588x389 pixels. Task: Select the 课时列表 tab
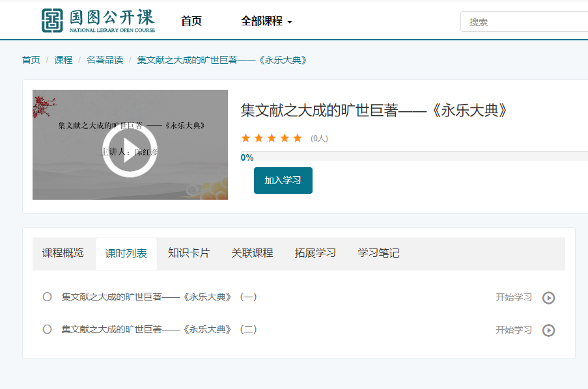pos(126,254)
